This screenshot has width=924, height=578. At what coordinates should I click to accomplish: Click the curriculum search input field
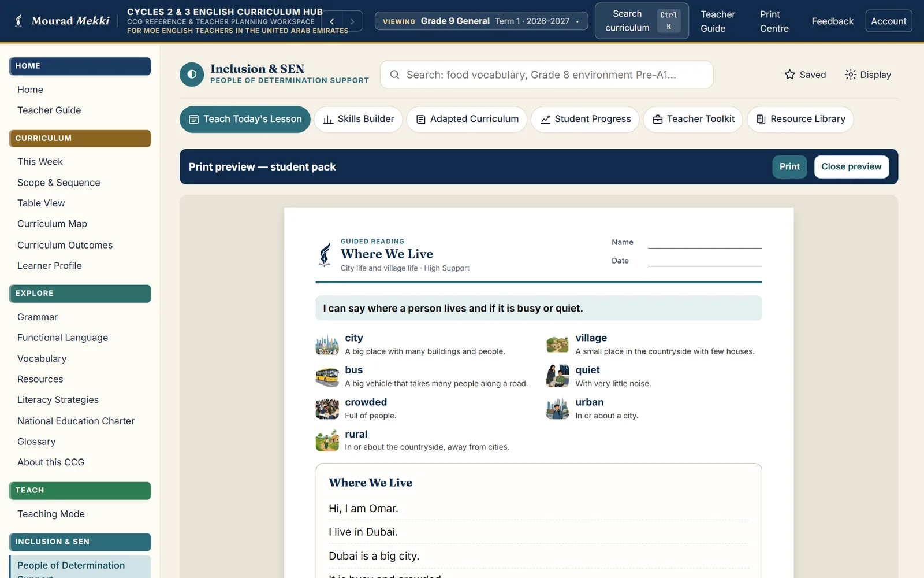click(546, 75)
